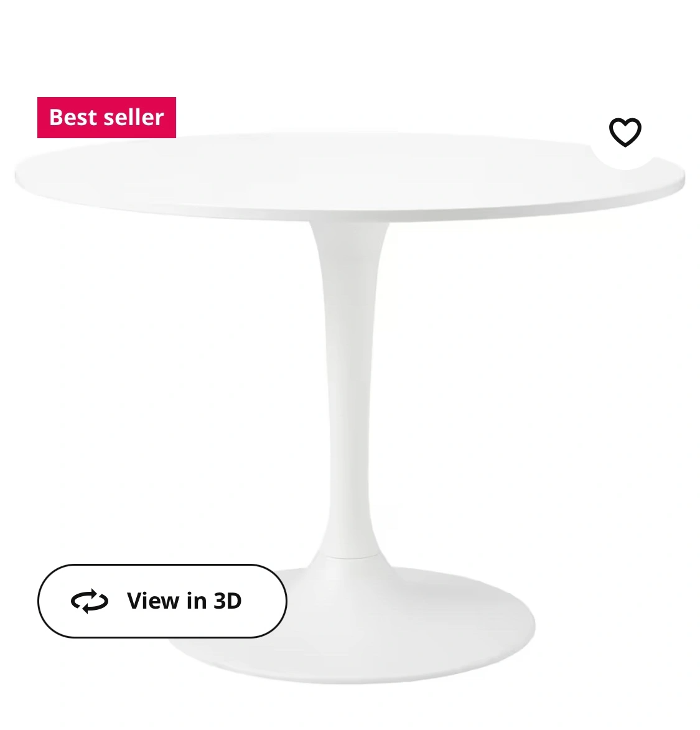The height and width of the screenshot is (730, 700).
Task: Click the "View in 3D" text label
Action: tap(184, 601)
